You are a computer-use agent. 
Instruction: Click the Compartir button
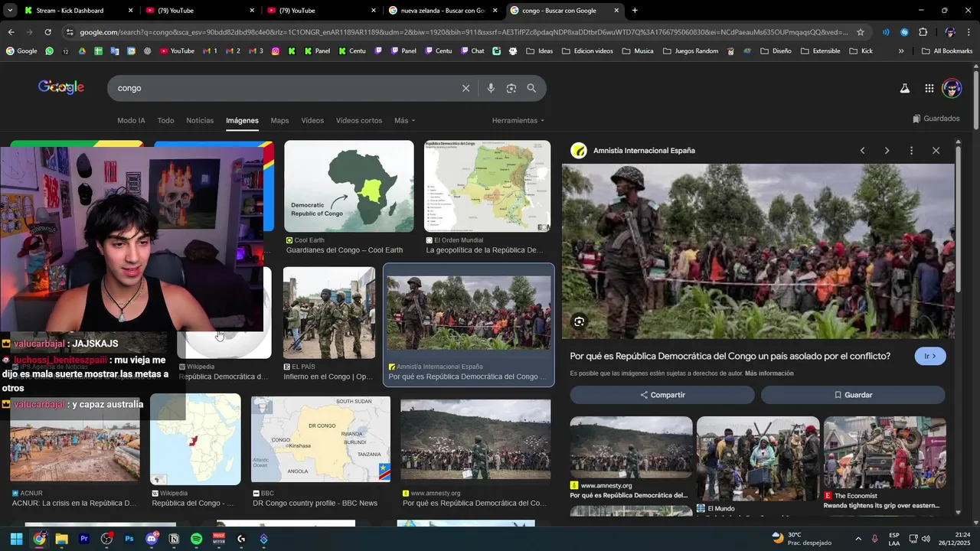point(662,395)
